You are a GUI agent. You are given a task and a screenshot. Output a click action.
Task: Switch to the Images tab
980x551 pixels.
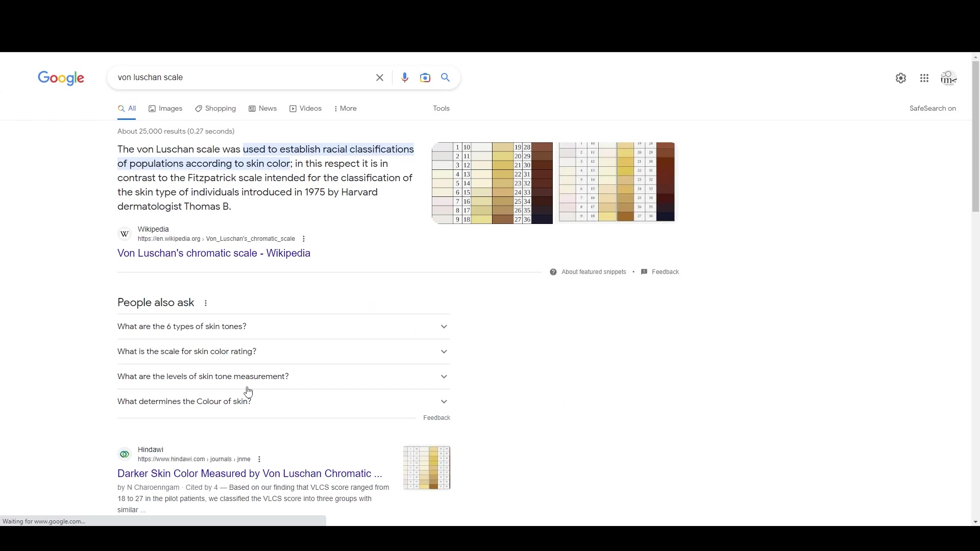pos(165,109)
